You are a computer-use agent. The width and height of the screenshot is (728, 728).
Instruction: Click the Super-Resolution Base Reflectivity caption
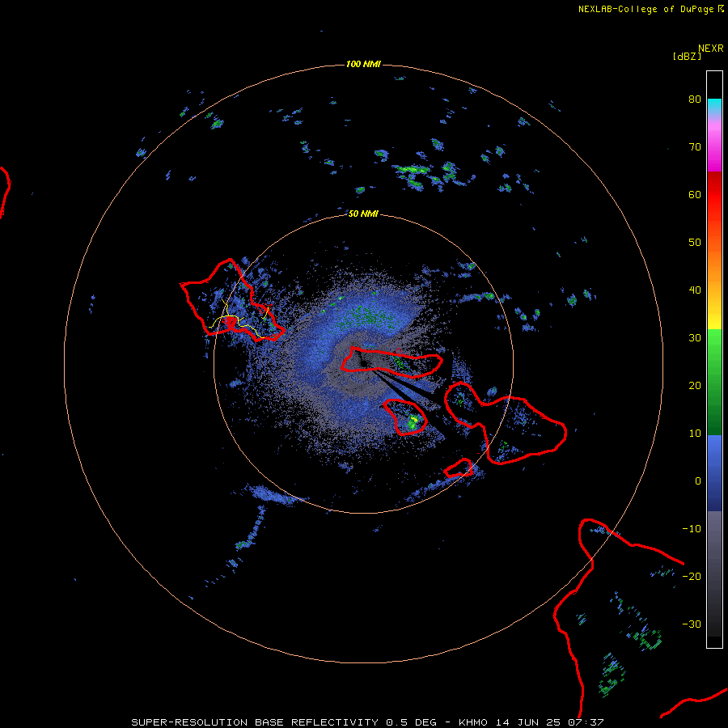[367, 722]
